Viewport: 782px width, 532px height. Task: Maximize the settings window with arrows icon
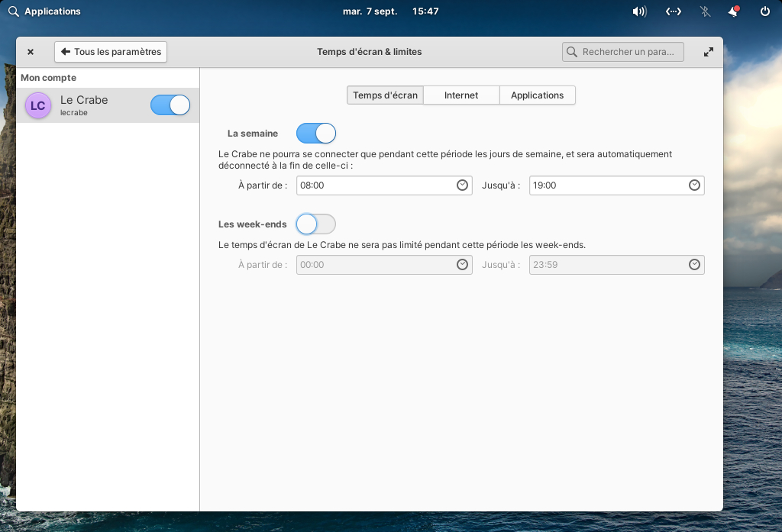pyautogui.click(x=708, y=52)
